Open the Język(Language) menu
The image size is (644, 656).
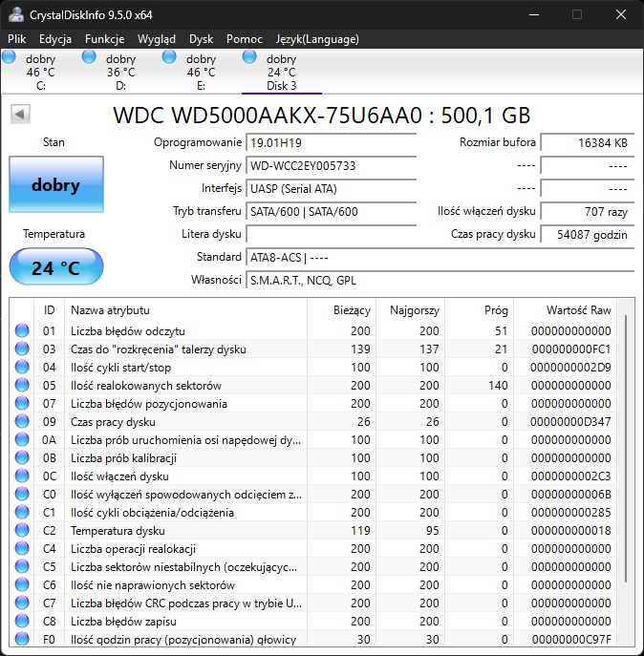[316, 39]
